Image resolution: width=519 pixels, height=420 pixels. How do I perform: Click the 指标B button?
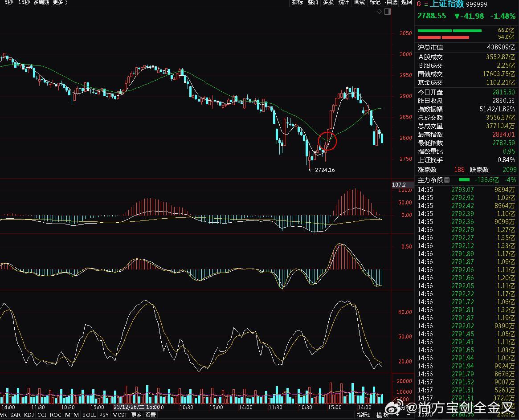click(x=364, y=415)
